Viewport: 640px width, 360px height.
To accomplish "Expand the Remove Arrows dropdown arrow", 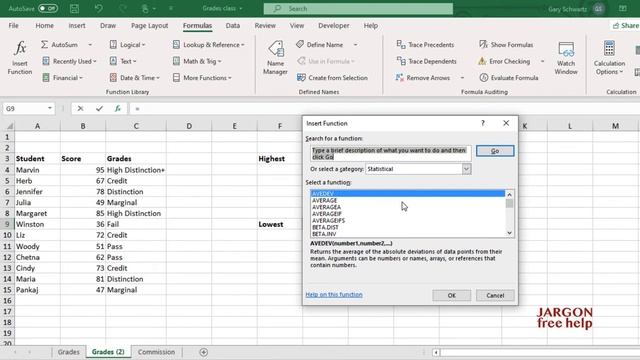I will pyautogui.click(x=462, y=78).
